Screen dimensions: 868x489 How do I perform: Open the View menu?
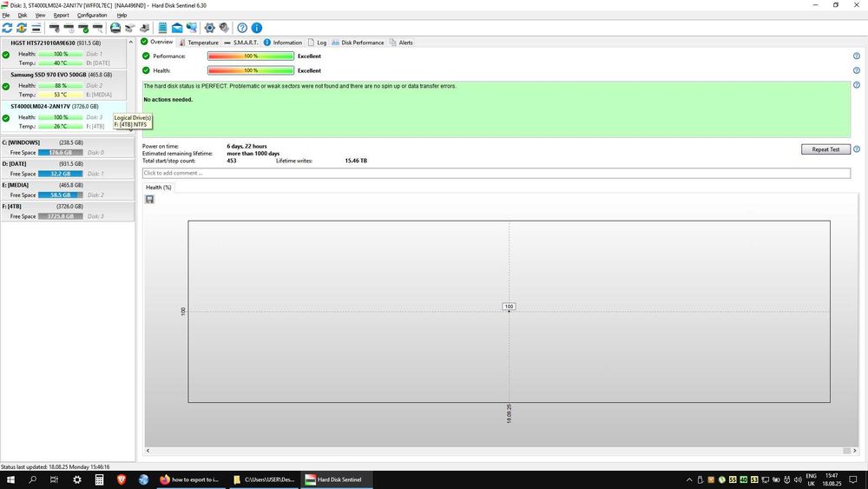[x=41, y=15]
